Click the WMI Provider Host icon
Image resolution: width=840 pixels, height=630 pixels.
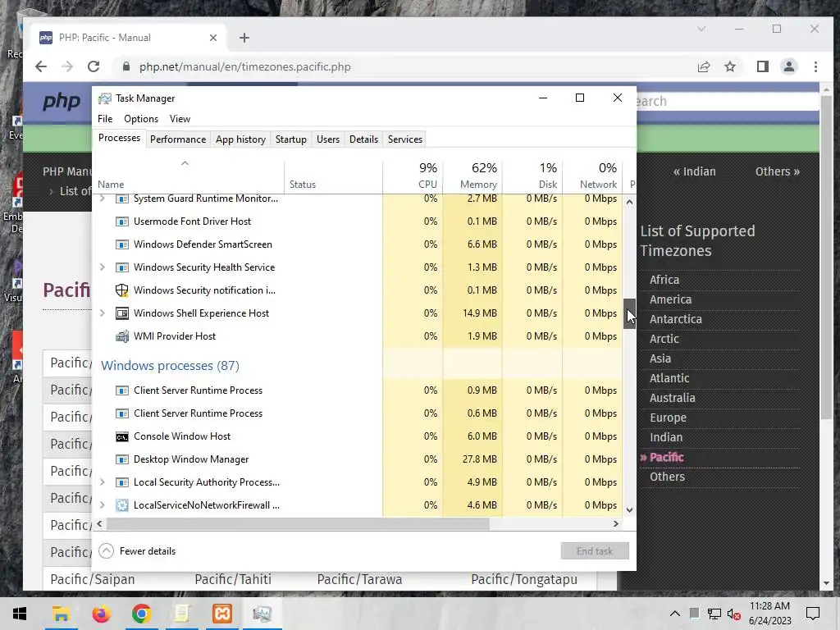pos(122,336)
